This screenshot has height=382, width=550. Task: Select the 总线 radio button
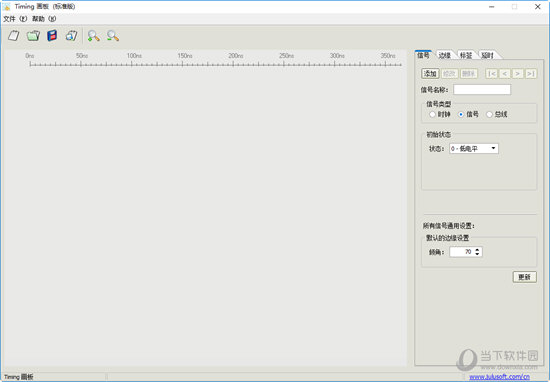[497, 114]
